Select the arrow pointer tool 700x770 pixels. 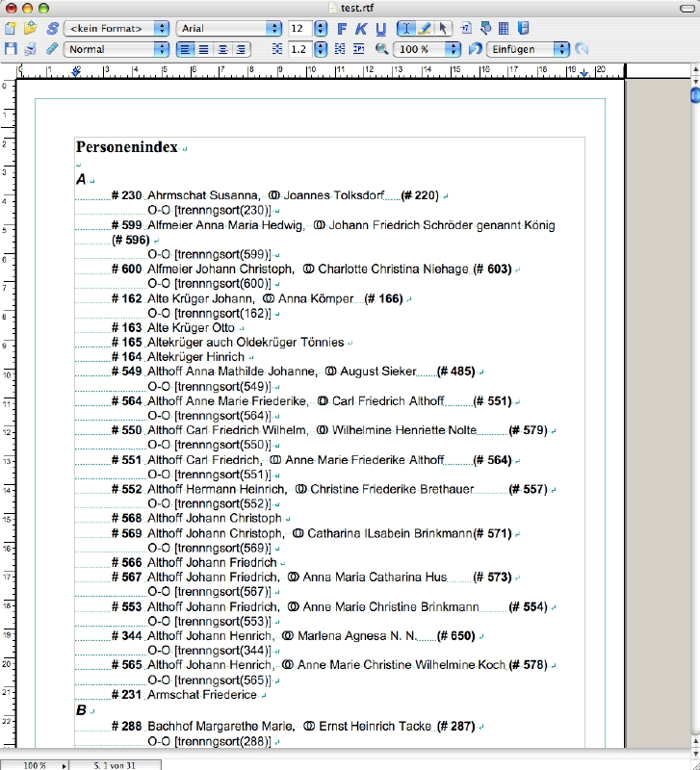(x=443, y=29)
